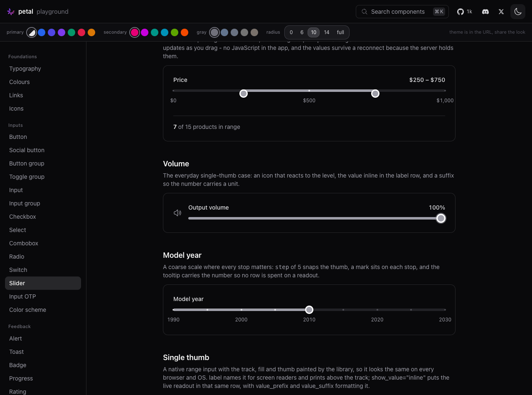532x395 pixels.
Task: Toggle dark mode with the moon icon
Action: click(x=518, y=12)
